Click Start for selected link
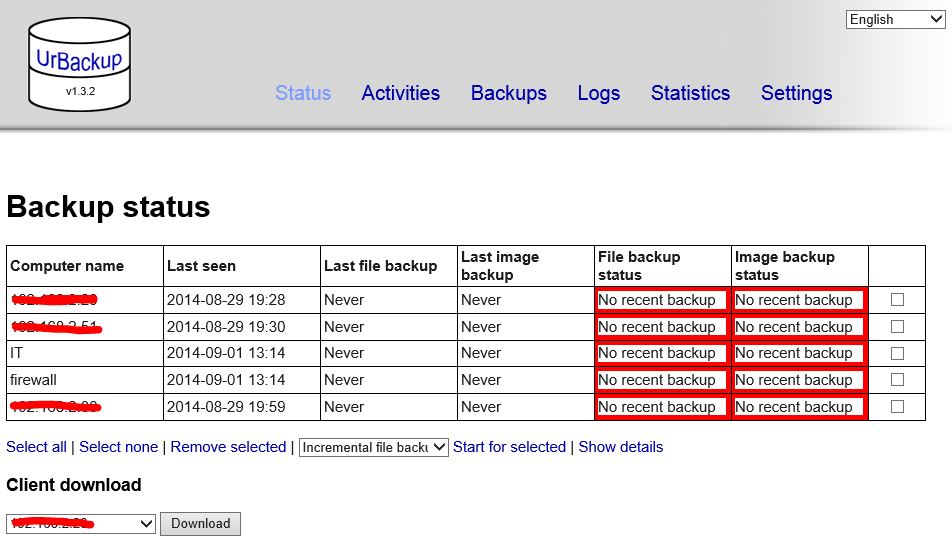Screen dimensions: 952x547 click(509, 447)
